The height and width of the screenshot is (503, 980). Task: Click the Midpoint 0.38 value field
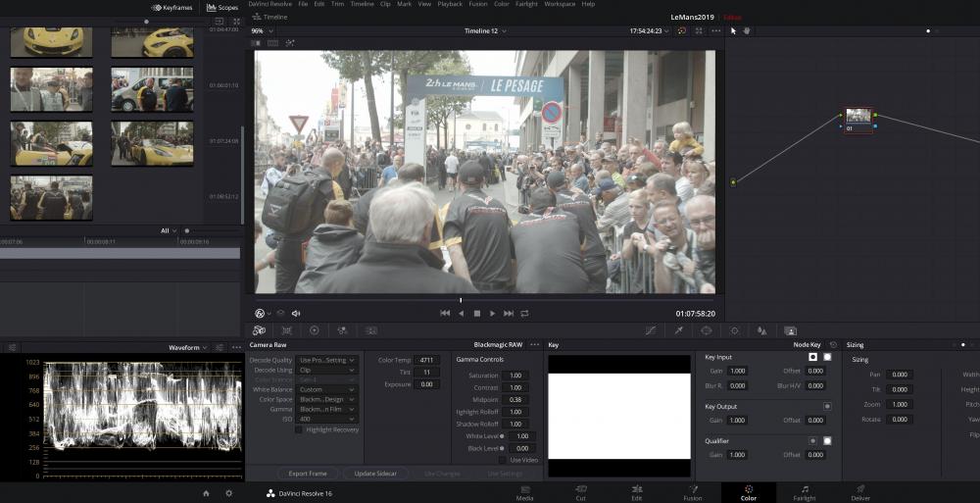[x=515, y=400]
